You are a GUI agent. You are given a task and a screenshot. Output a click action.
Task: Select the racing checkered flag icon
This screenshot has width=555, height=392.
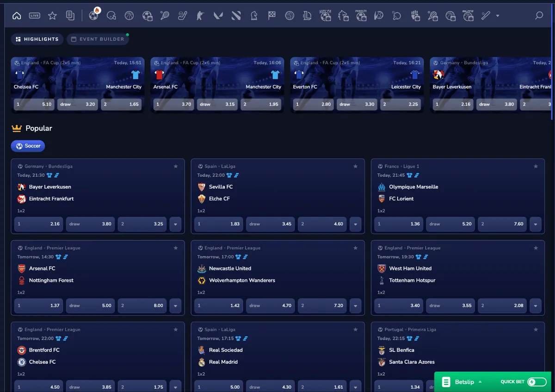(x=272, y=16)
